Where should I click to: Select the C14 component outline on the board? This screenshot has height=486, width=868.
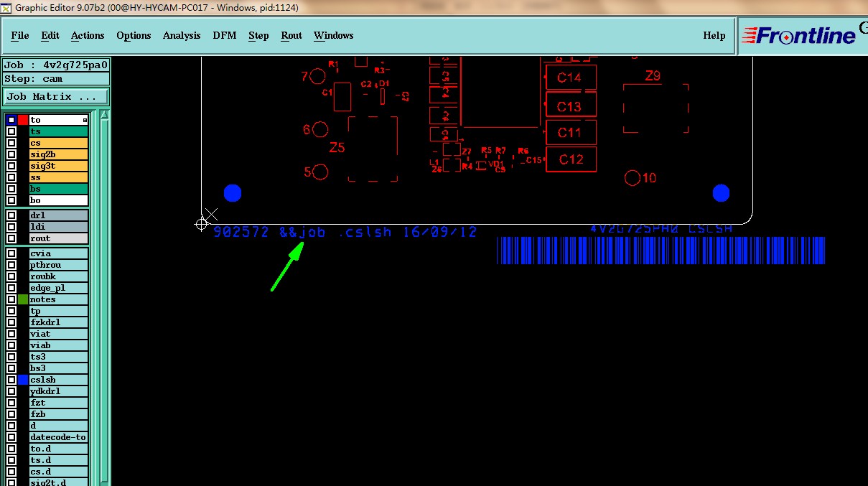[571, 78]
